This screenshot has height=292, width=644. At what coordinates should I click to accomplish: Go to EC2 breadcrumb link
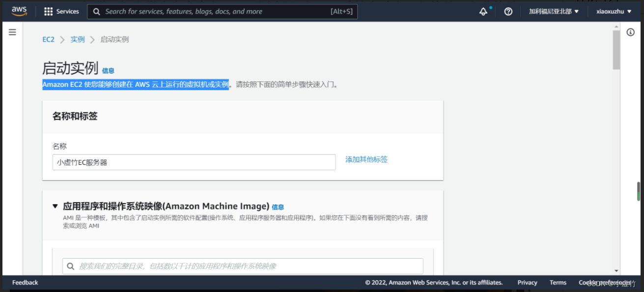click(x=48, y=39)
